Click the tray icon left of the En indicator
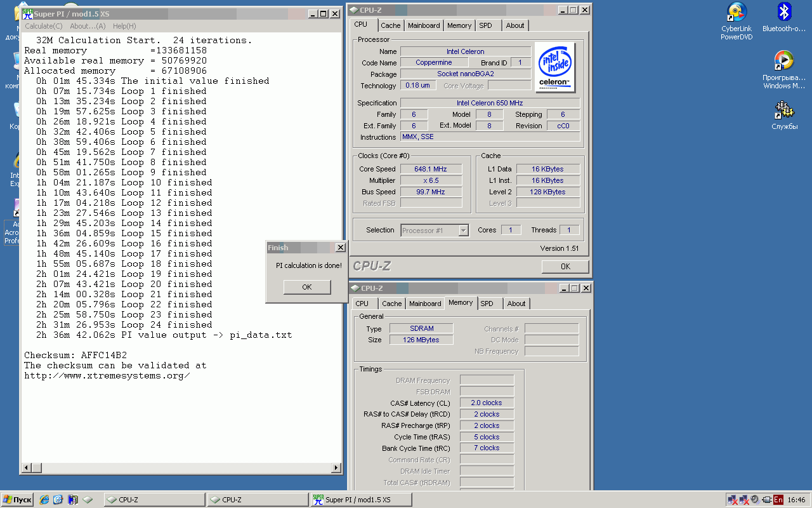The image size is (812, 508). pyautogui.click(x=766, y=500)
